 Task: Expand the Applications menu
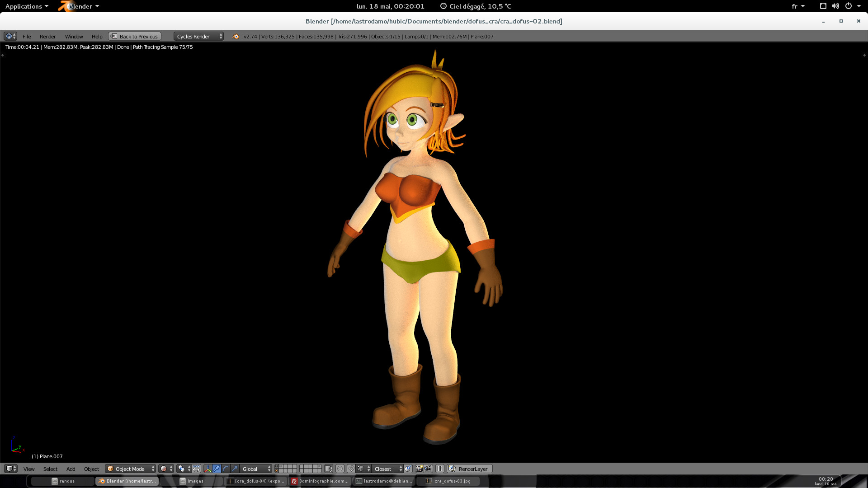coord(27,6)
